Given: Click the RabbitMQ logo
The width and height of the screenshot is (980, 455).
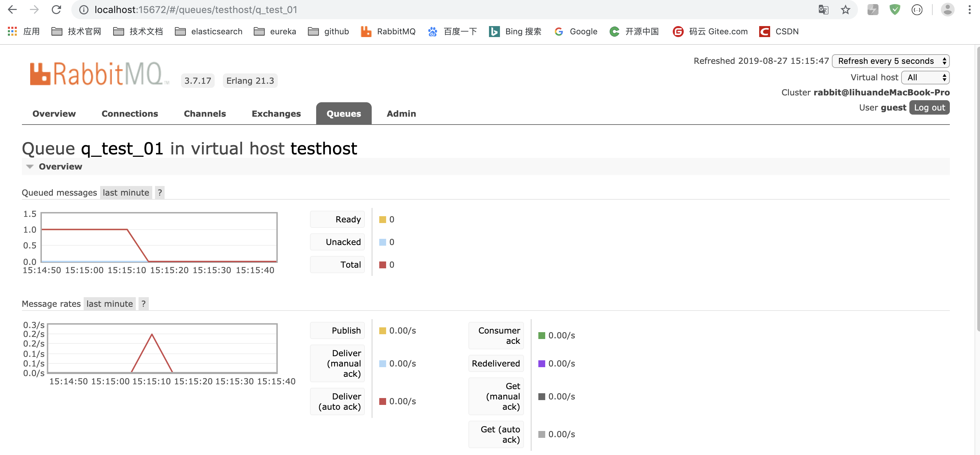Looking at the screenshot, I should [99, 73].
